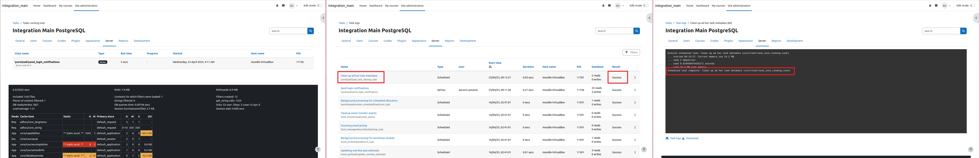
Task: Click 160.5 KB cache size cell
Action: click(x=146, y=133)
